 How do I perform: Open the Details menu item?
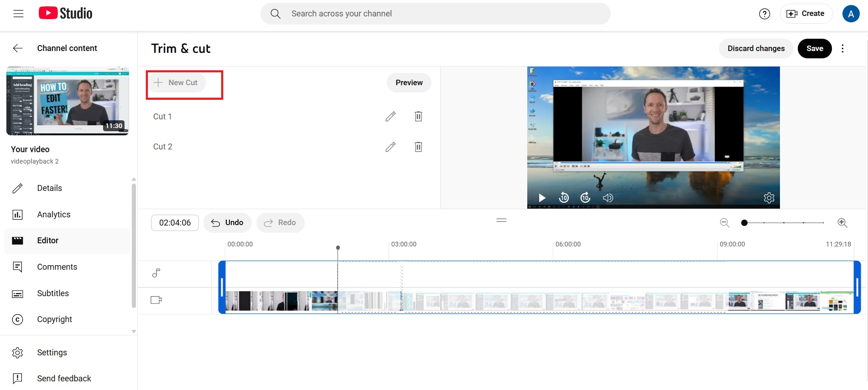(x=68, y=188)
